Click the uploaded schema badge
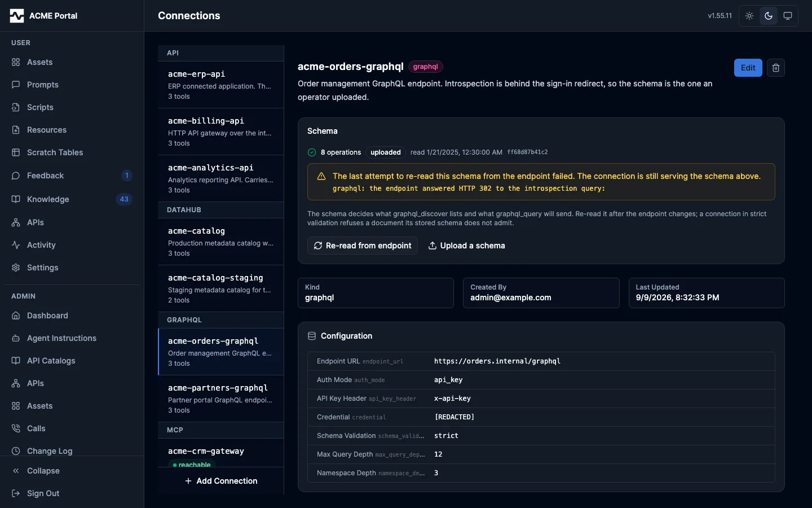 click(x=386, y=152)
